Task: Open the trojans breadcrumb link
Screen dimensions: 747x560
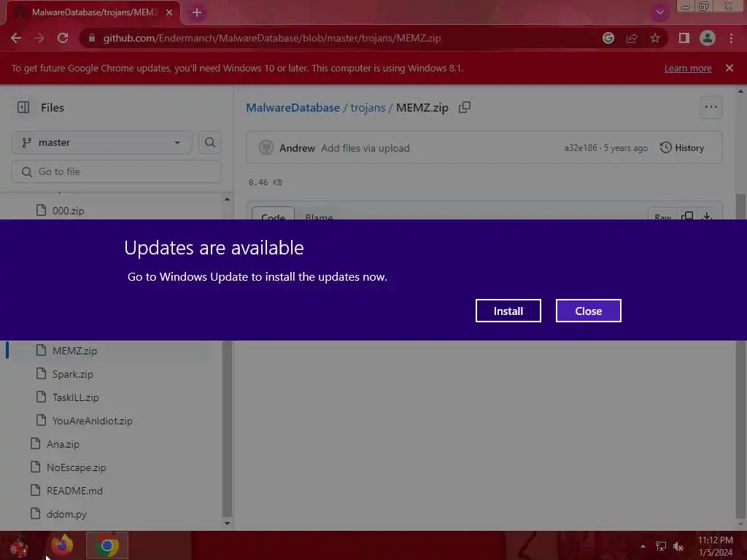Action: pos(368,108)
